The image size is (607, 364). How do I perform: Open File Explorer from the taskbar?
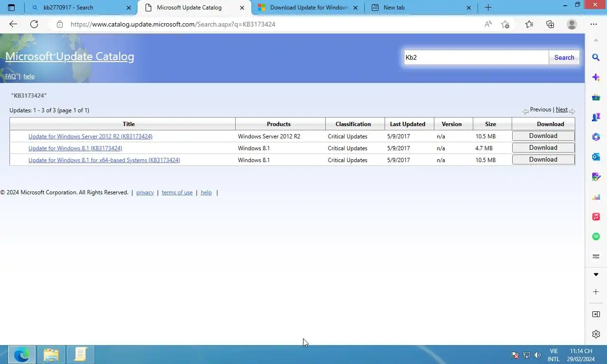(x=51, y=355)
